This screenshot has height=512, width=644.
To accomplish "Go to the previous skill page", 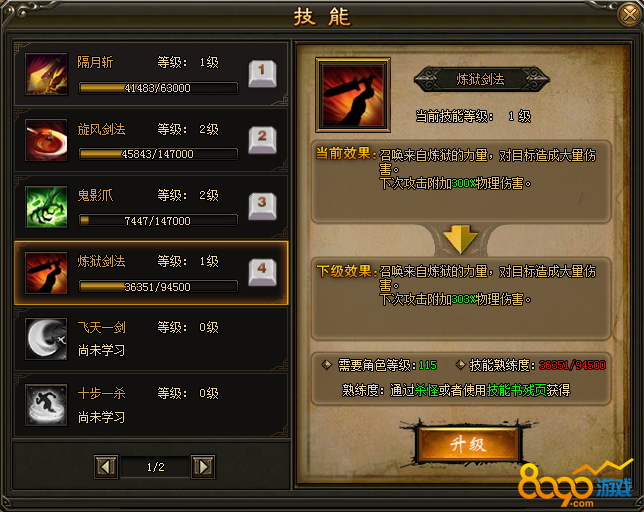I will [106, 467].
